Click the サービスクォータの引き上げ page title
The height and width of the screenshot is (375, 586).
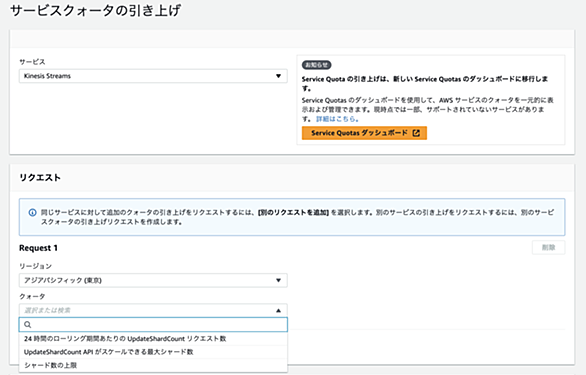tap(95, 10)
